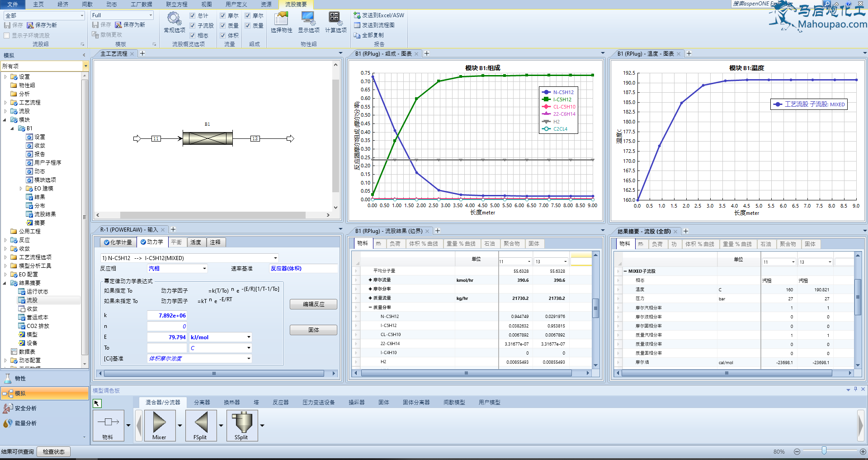Open the 经济 ribbon tab
This screenshot has height=460, width=868.
click(x=63, y=4)
